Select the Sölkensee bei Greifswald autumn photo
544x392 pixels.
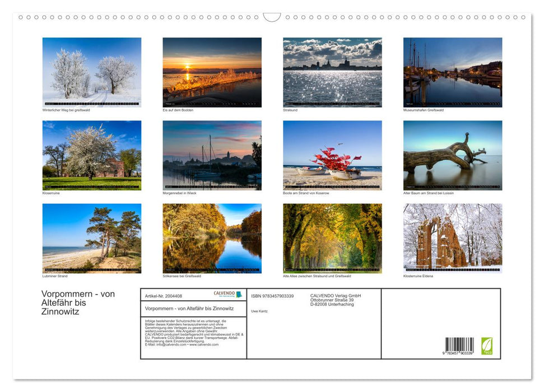[x=212, y=238]
